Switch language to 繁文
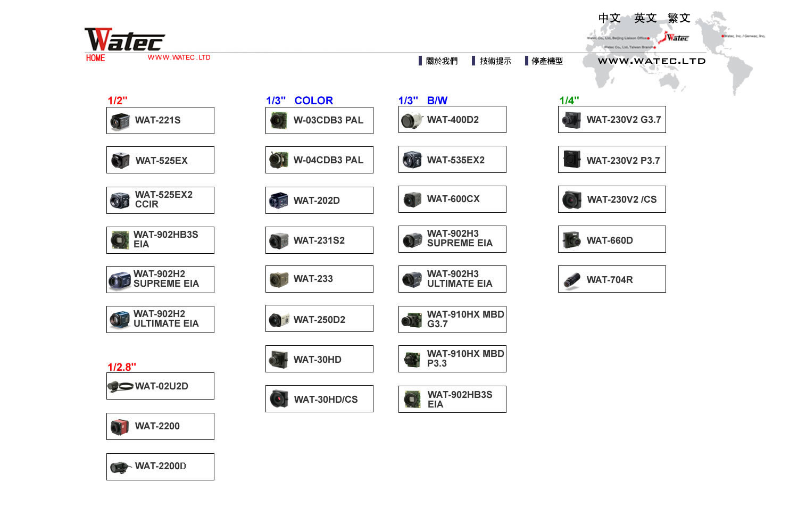Screen dimensions: 798x532 pos(679,18)
